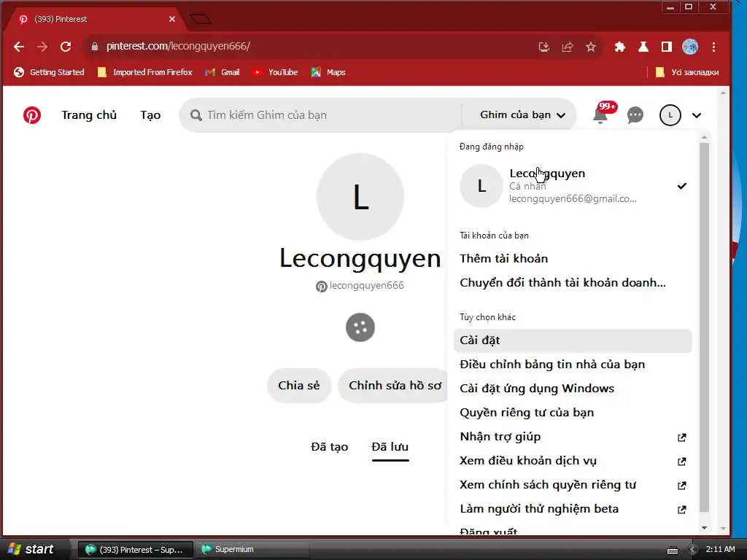This screenshot has width=747, height=560.
Task: Click the small L profile avatar in header
Action: (x=670, y=115)
